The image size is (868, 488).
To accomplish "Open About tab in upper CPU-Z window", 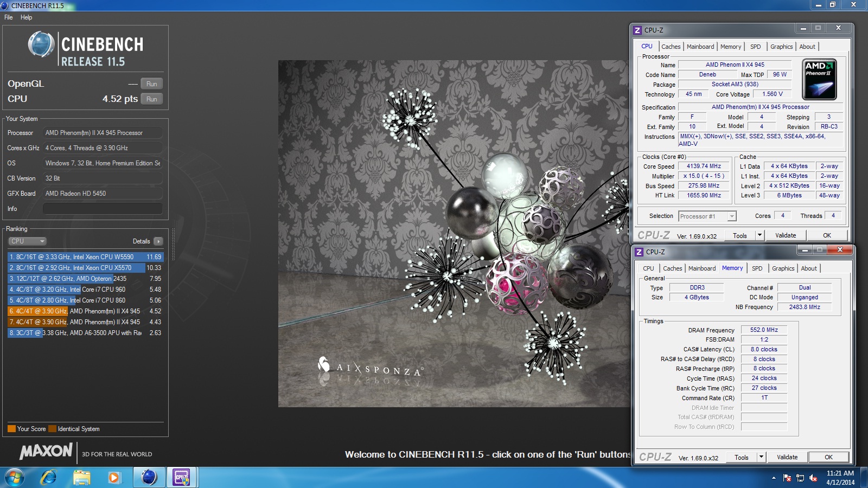I will [x=807, y=47].
